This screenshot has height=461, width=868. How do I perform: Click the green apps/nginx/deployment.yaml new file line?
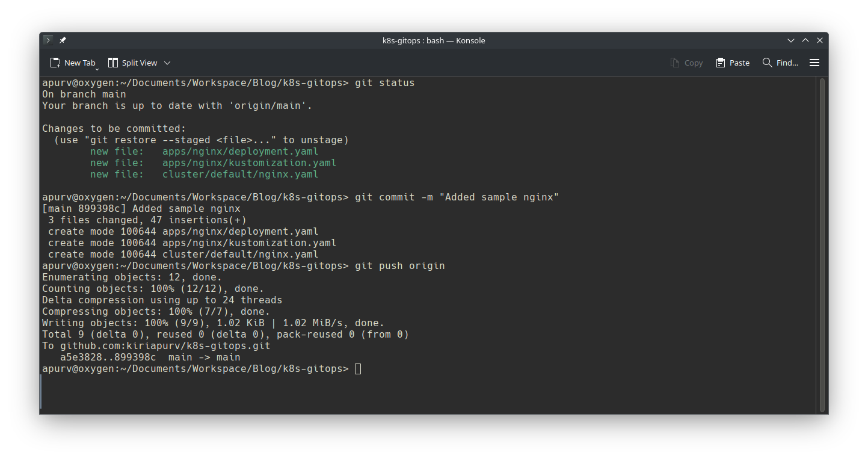click(241, 152)
